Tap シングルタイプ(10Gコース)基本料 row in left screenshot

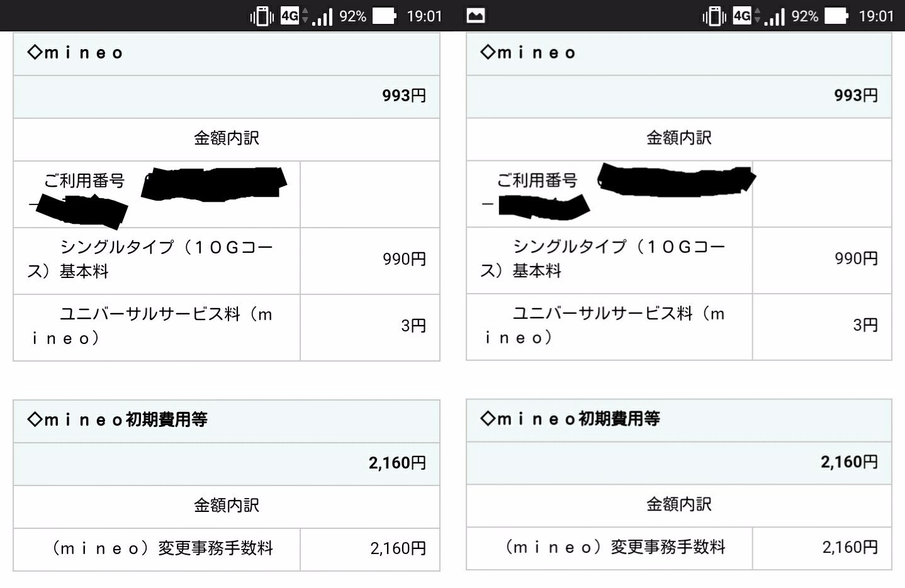[157, 259]
